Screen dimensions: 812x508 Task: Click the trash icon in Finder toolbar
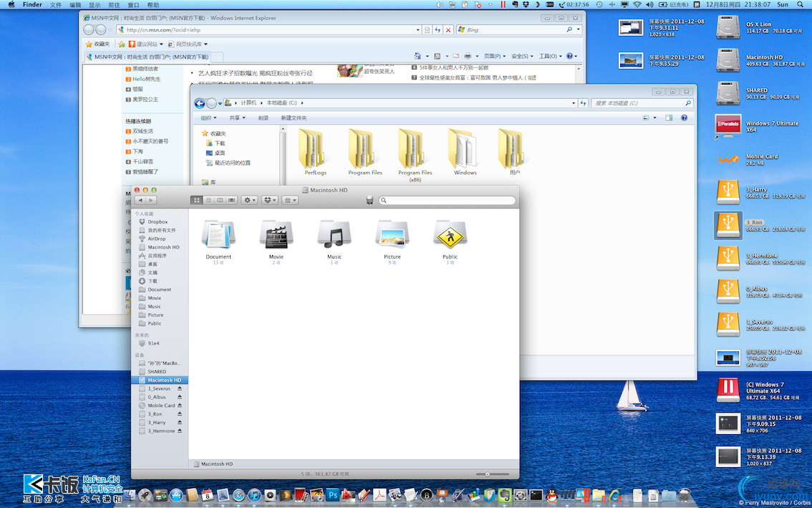[x=369, y=200]
